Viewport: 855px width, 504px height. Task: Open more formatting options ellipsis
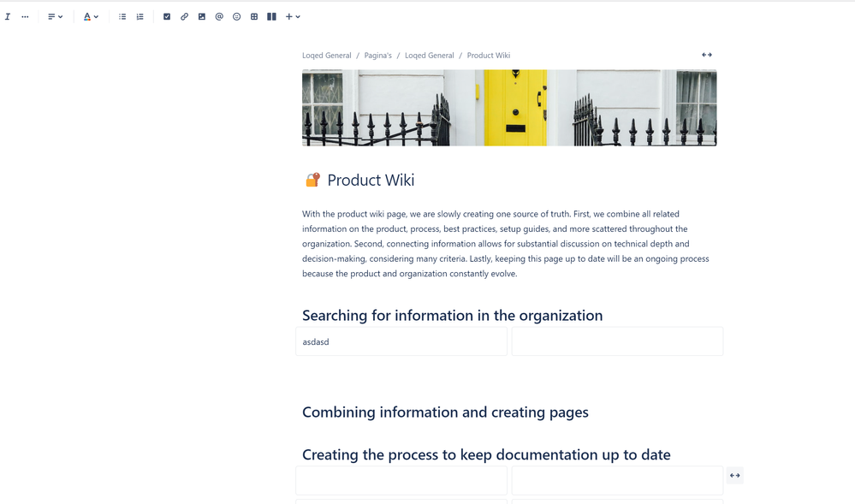coord(25,17)
